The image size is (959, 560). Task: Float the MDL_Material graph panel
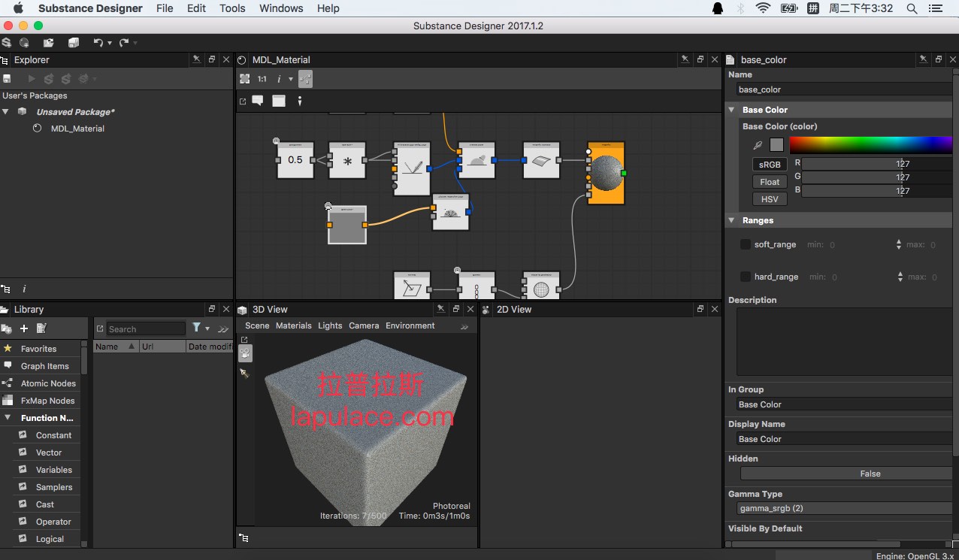[x=700, y=59]
